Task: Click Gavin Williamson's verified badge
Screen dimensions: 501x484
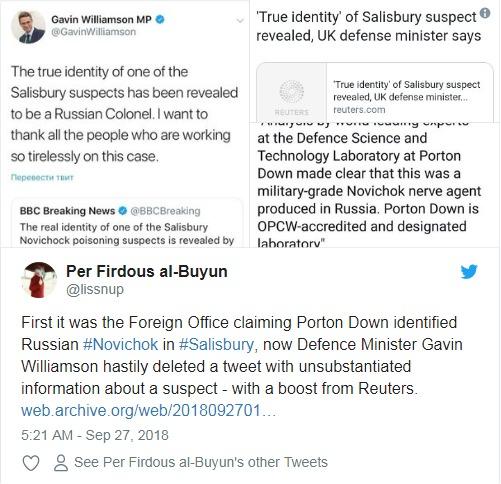Action: click(x=160, y=20)
